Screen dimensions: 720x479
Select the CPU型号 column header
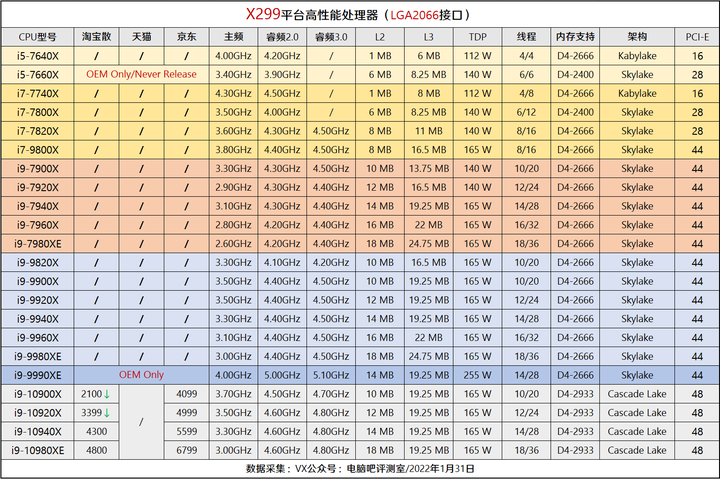38,37
